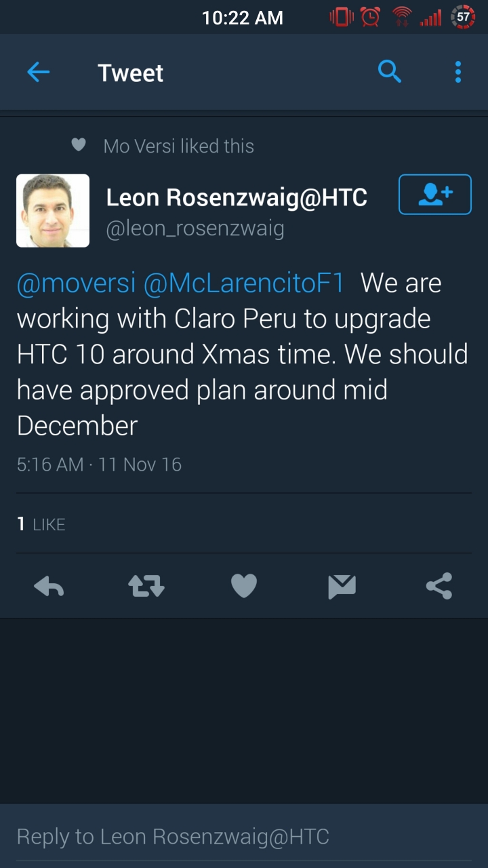Tap the battery indicator in status bar
488x868 pixels.
coord(463,17)
